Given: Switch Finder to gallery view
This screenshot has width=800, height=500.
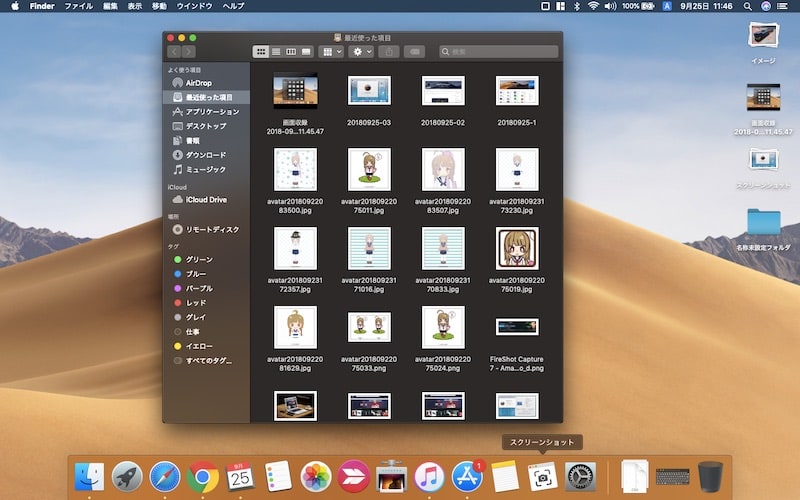Looking at the screenshot, I should [306, 50].
